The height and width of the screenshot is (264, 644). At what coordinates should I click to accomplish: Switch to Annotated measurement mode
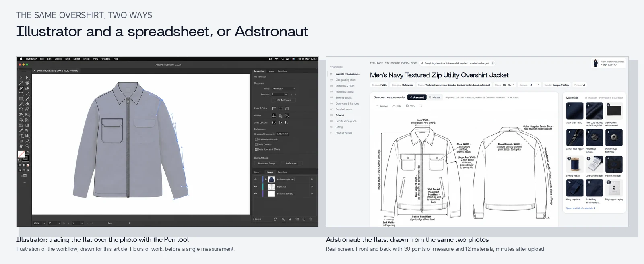(x=417, y=97)
